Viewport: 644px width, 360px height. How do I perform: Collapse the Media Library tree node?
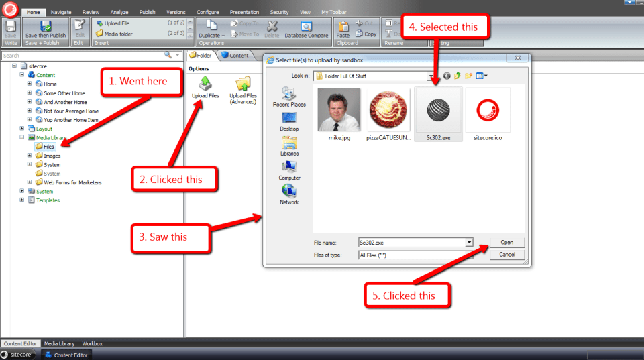point(22,137)
